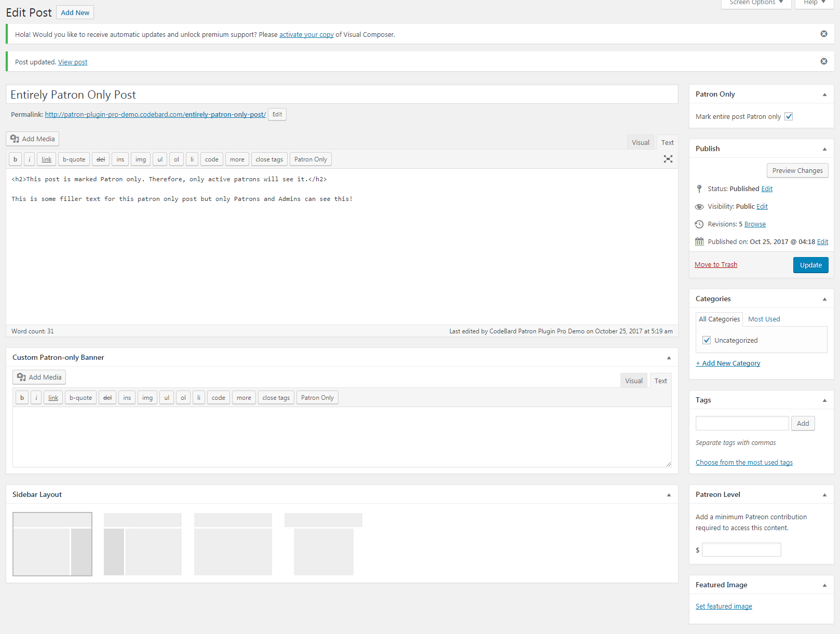This screenshot has height=634, width=840.
Task: Apply blockquote with the b-quote button
Action: point(74,159)
